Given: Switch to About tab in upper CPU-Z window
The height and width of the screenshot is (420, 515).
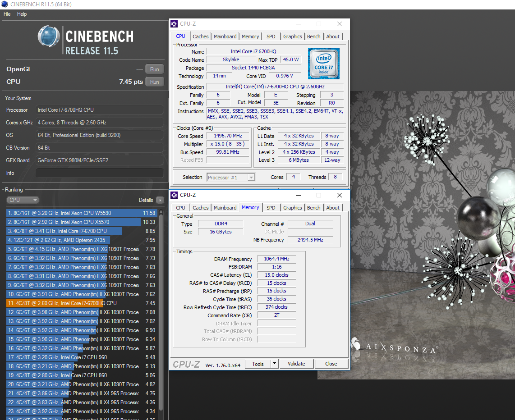Looking at the screenshot, I should tap(333, 37).
